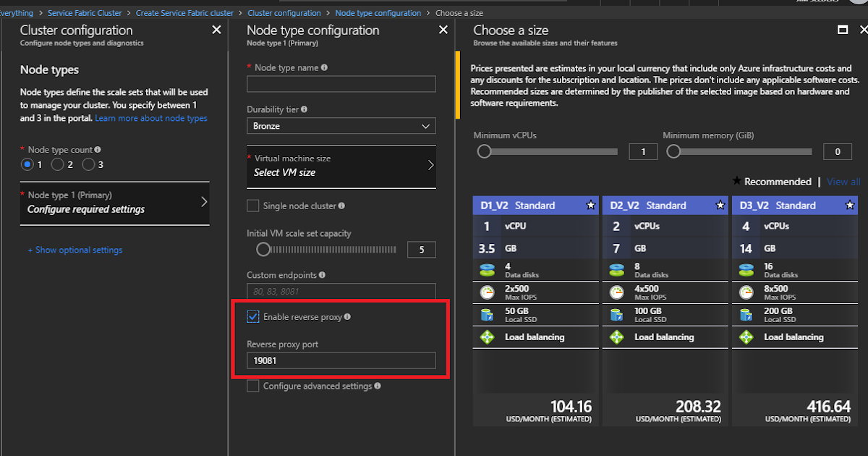868x456 pixels.
Task: Click the Load balancing icon on D2_V2 card
Action: click(x=618, y=337)
